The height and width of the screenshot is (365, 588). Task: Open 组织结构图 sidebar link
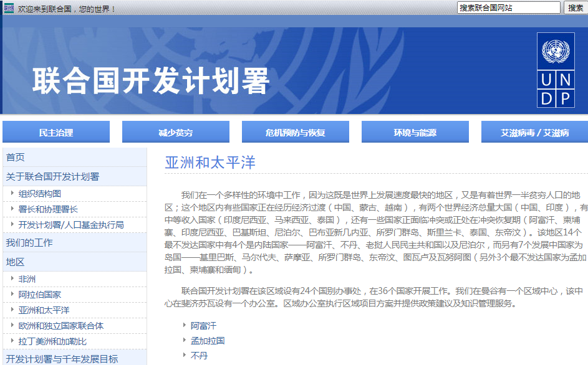pyautogui.click(x=40, y=194)
